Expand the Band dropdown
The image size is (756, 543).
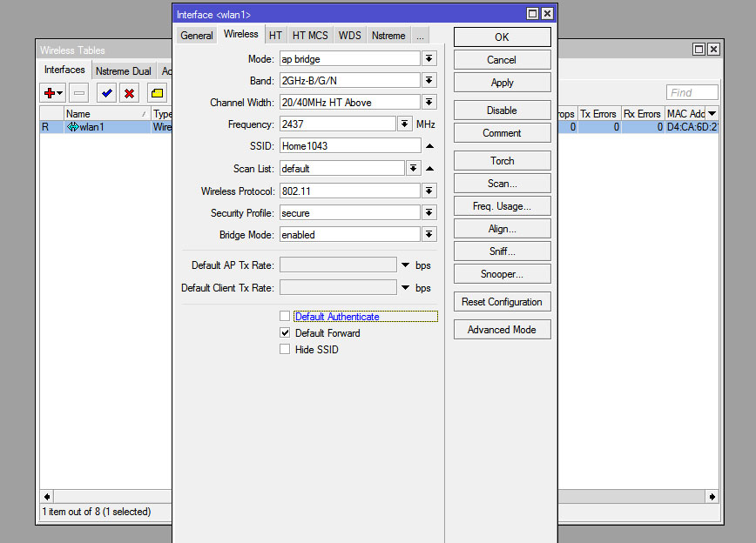(x=429, y=81)
